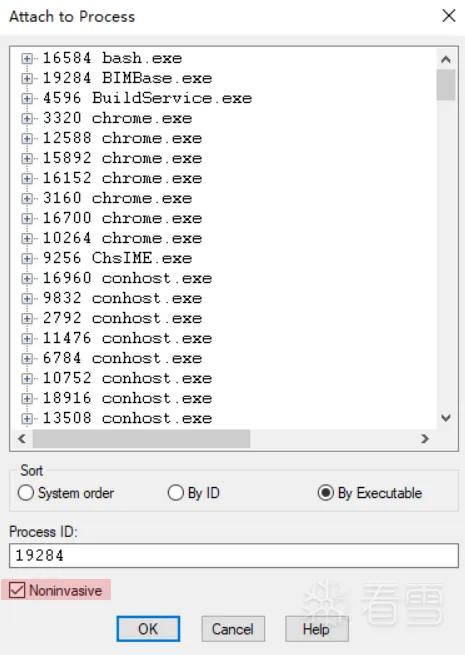Click the Cancel button
Screen dimensions: 465x655
(x=233, y=629)
